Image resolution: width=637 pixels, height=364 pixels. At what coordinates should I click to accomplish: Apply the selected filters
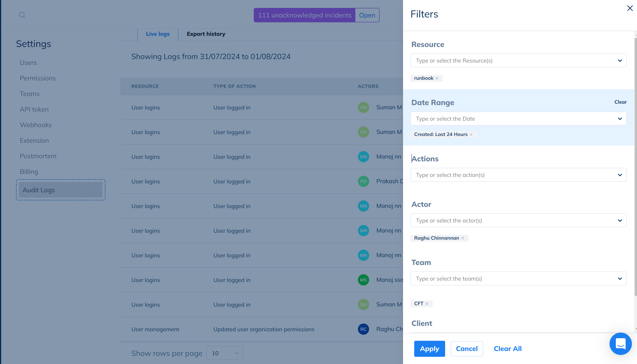(x=429, y=348)
